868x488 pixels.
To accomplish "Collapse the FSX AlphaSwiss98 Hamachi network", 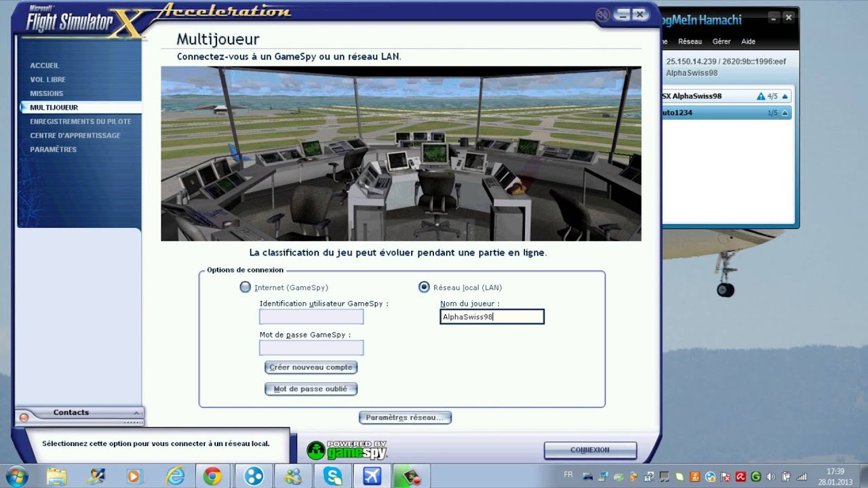I will pos(785,96).
